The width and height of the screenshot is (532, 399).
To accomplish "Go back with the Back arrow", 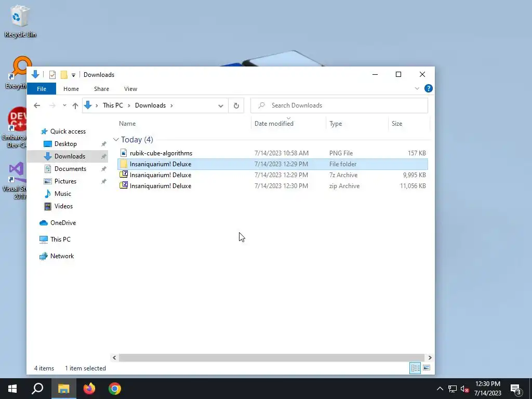I will point(37,105).
